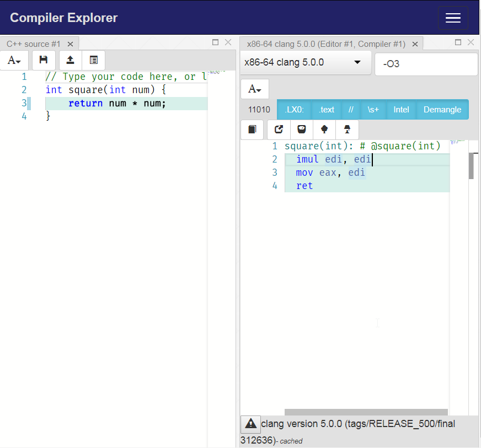This screenshot has height=448, width=481.
Task: Click assembly line 'mov eax, edi'
Action: pos(367,172)
